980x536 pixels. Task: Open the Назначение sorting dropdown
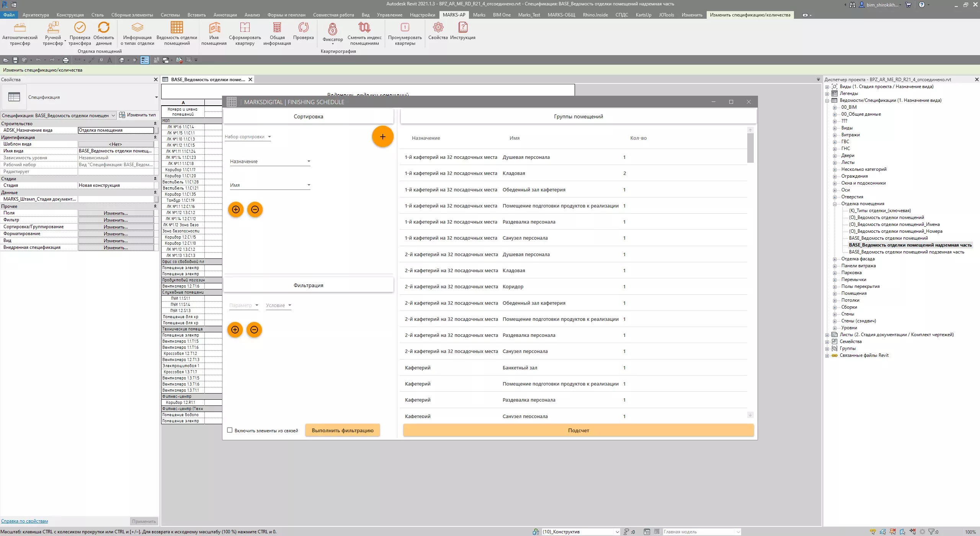[x=270, y=162]
